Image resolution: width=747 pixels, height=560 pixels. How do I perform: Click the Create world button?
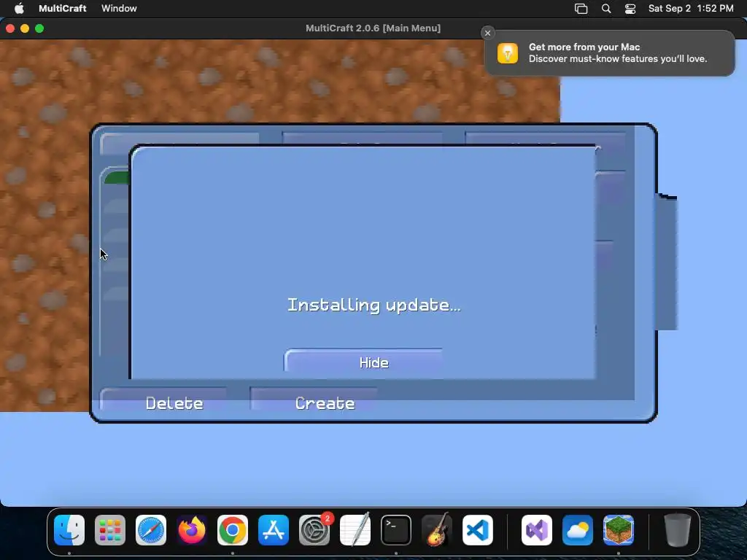[x=314, y=400]
